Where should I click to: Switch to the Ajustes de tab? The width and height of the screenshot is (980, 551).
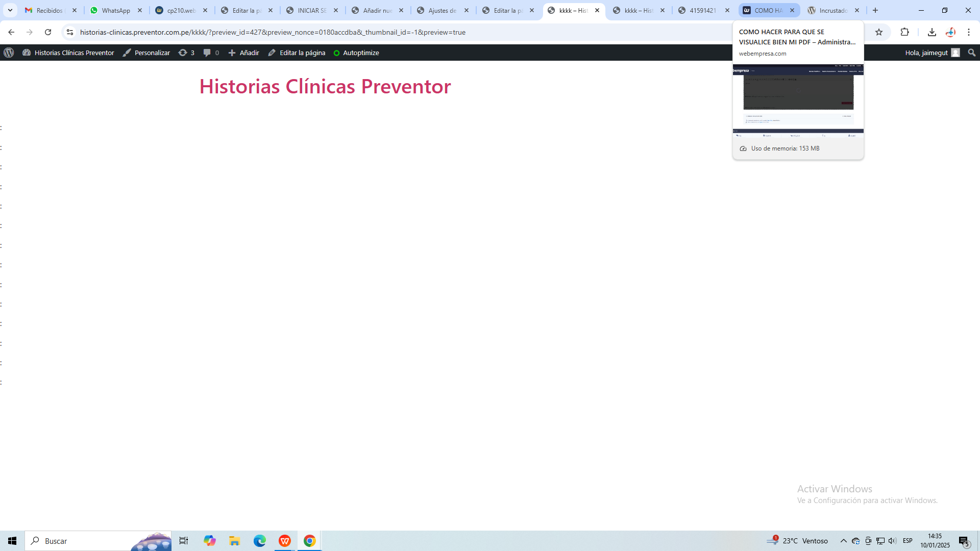click(x=443, y=10)
